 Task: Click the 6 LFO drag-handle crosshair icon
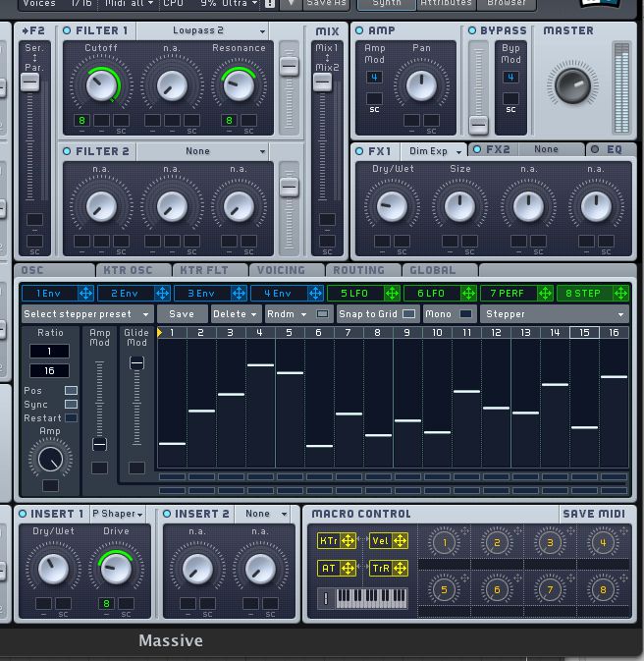click(468, 293)
